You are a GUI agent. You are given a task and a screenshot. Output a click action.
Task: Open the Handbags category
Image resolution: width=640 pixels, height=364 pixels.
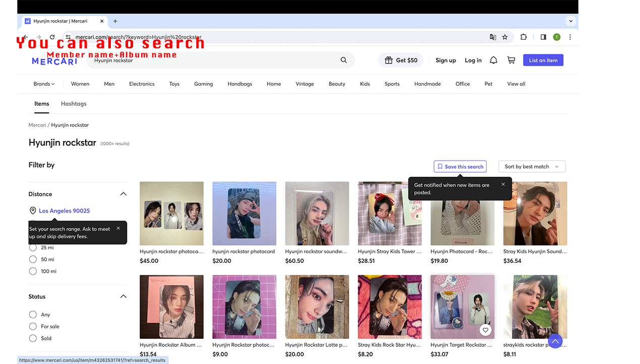click(x=240, y=84)
